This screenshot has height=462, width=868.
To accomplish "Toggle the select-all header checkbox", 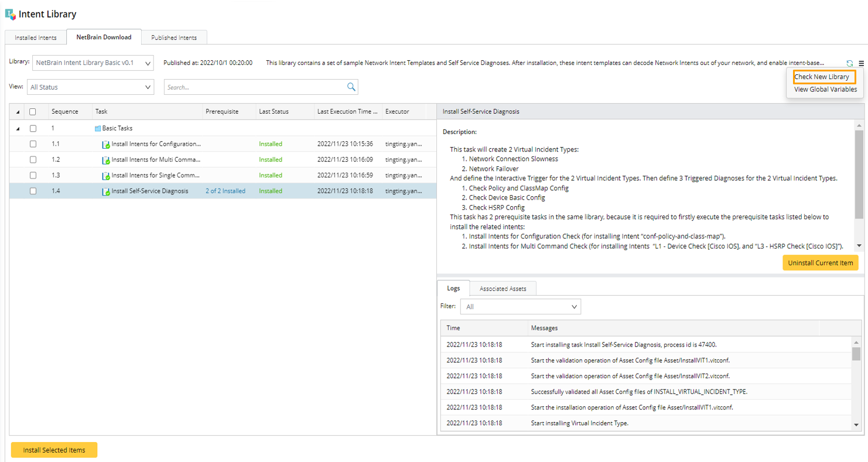I will click(33, 111).
